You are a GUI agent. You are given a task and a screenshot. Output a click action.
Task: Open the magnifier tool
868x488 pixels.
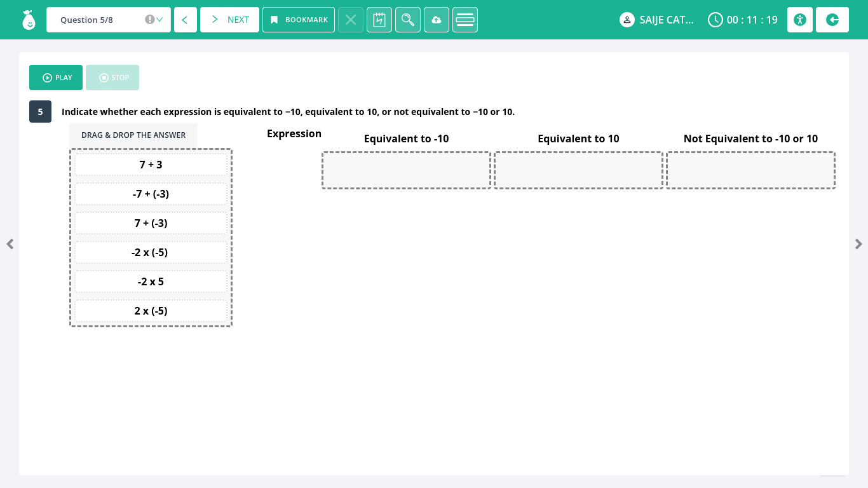coord(408,20)
